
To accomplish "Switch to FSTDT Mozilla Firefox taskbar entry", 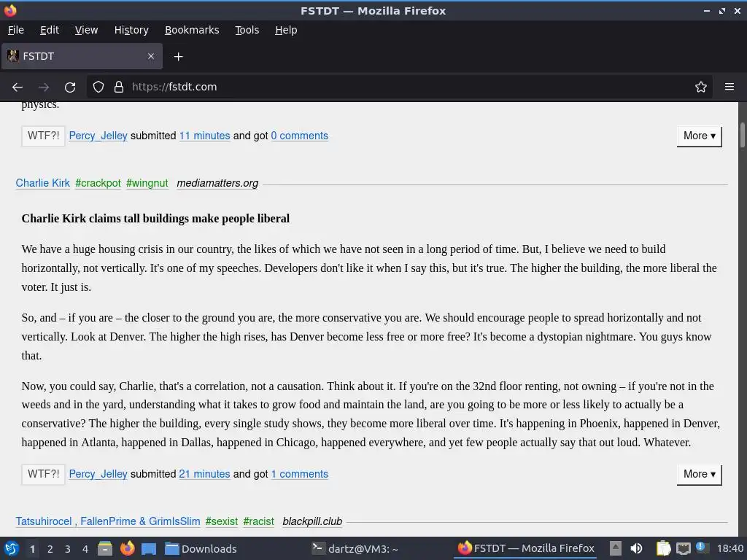I will (526, 548).
